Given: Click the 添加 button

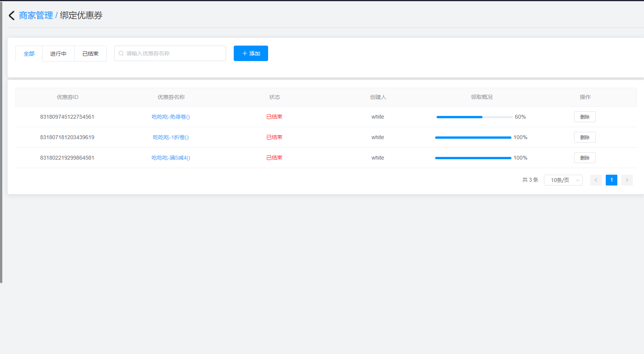Looking at the screenshot, I should coord(251,53).
